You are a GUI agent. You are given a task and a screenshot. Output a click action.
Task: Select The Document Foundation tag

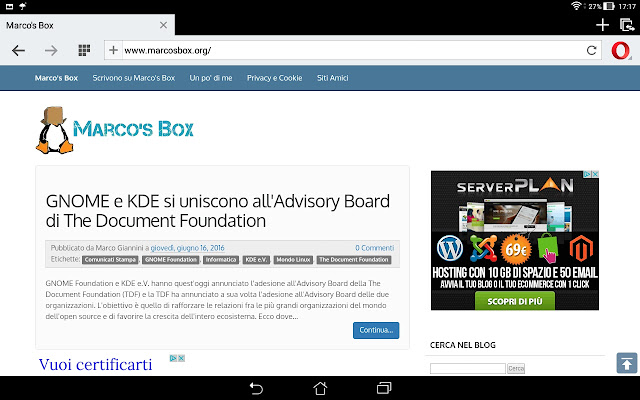pos(354,260)
